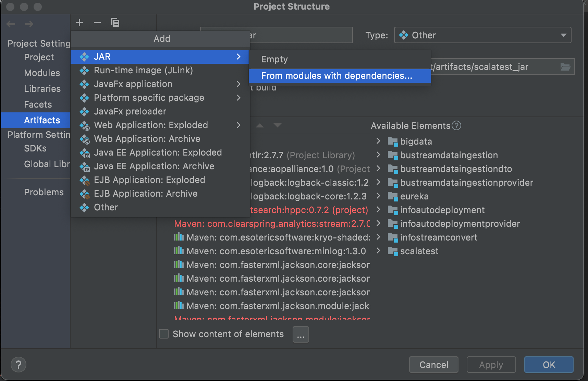Click the + icon to add an artifact
This screenshot has height=381, width=588.
[x=79, y=23]
